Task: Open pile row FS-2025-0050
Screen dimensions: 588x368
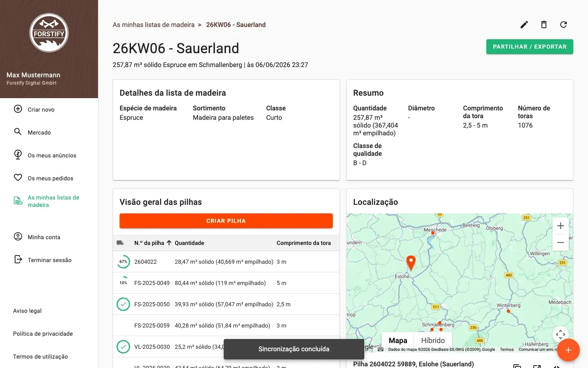Action: point(226,304)
